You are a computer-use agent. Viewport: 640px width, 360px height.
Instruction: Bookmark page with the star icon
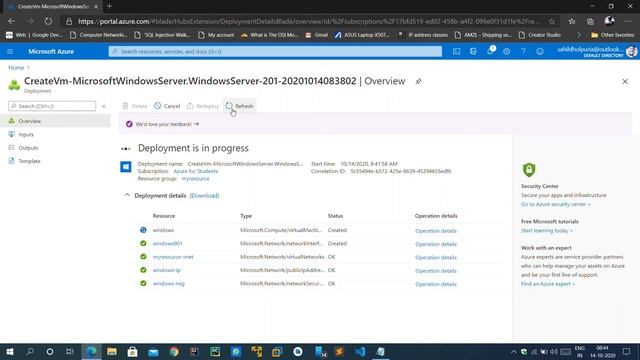point(552,21)
